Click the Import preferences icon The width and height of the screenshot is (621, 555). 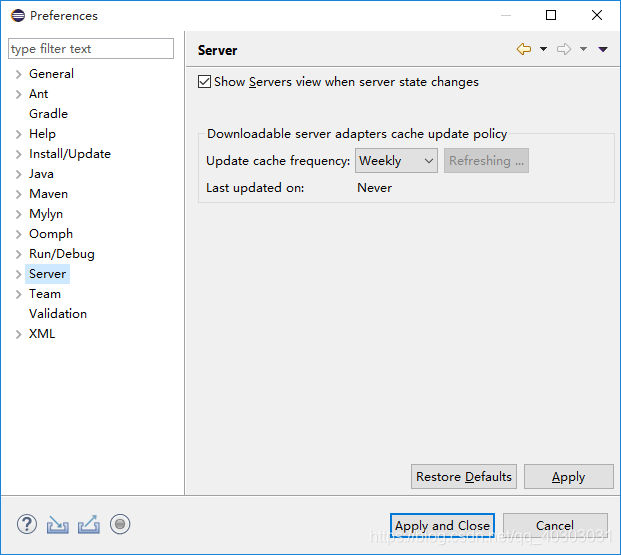coord(58,525)
